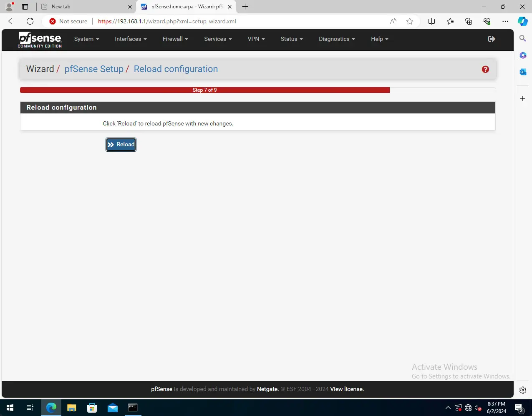Open Browser essentials icon

point(487,21)
